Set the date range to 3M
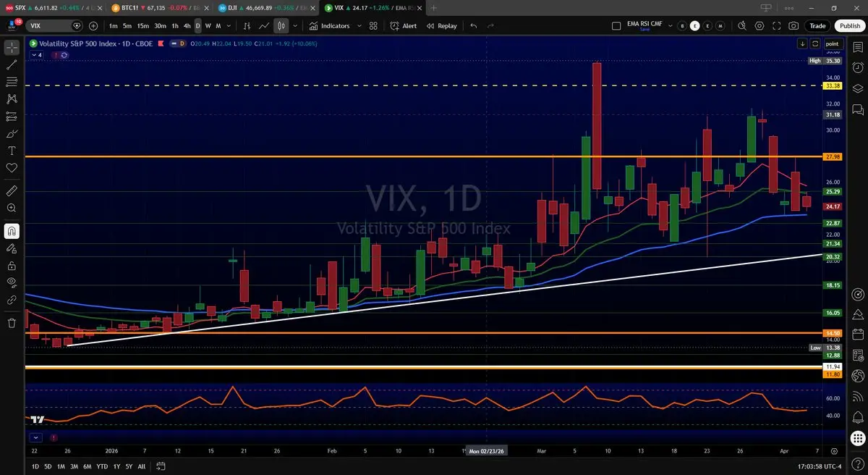The width and height of the screenshot is (868, 475). pyautogui.click(x=74, y=466)
